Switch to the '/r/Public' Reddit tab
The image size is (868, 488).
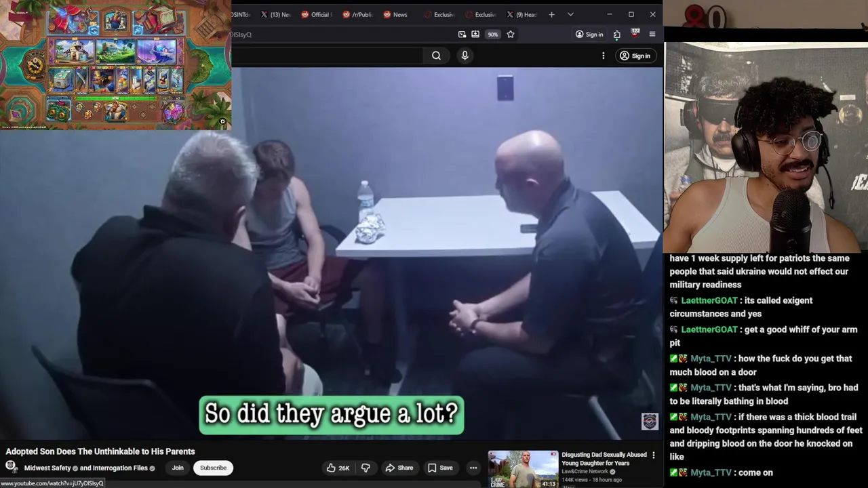coord(357,14)
